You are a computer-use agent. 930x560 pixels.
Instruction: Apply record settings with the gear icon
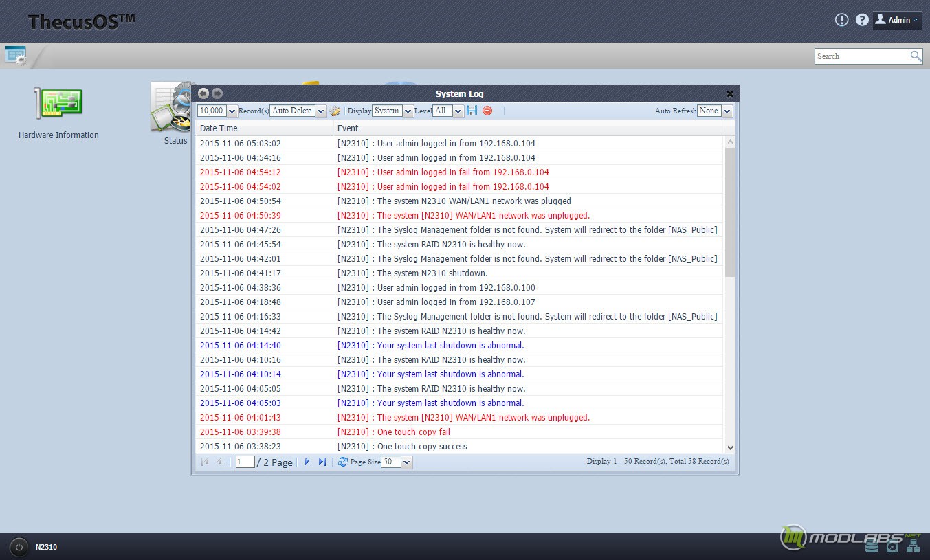[x=335, y=111]
